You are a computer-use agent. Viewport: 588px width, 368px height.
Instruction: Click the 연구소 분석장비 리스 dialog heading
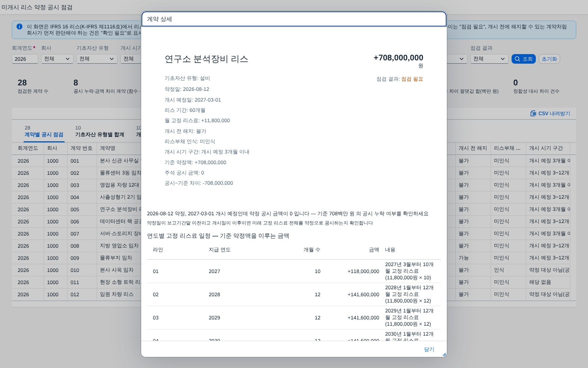click(x=206, y=59)
